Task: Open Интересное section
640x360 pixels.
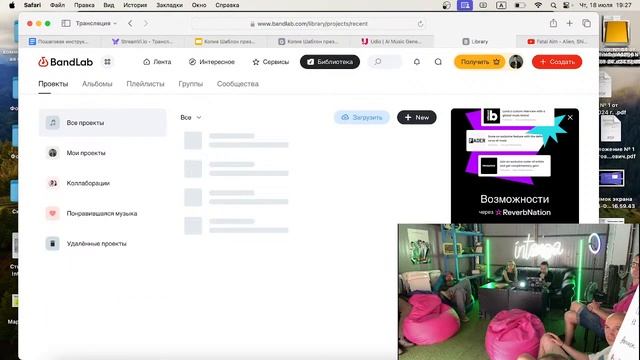Action: pyautogui.click(x=211, y=62)
